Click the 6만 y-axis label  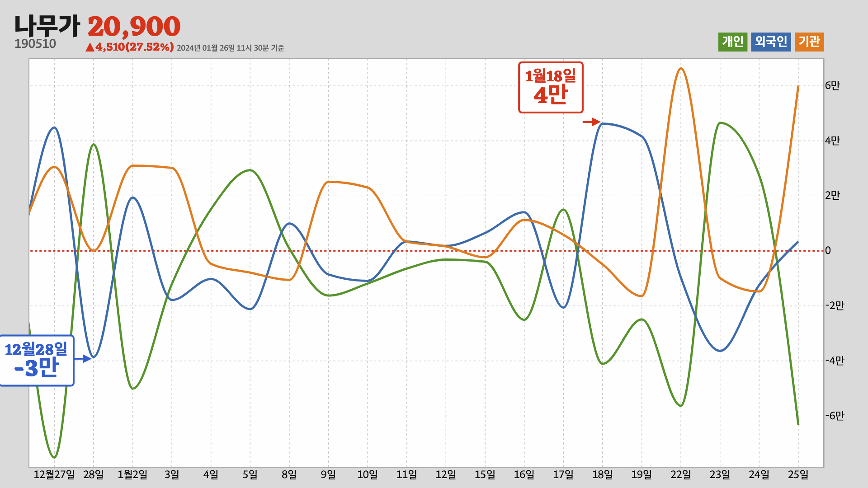point(832,85)
